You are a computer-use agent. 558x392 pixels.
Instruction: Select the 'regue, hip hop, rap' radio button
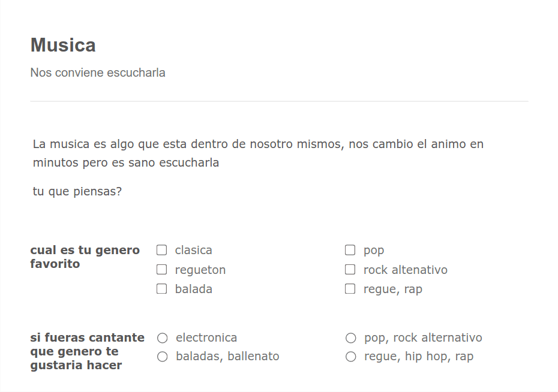pyautogui.click(x=350, y=356)
